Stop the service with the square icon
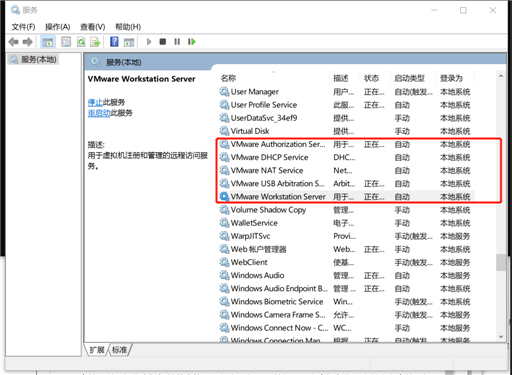The image size is (512, 375). pos(163,42)
